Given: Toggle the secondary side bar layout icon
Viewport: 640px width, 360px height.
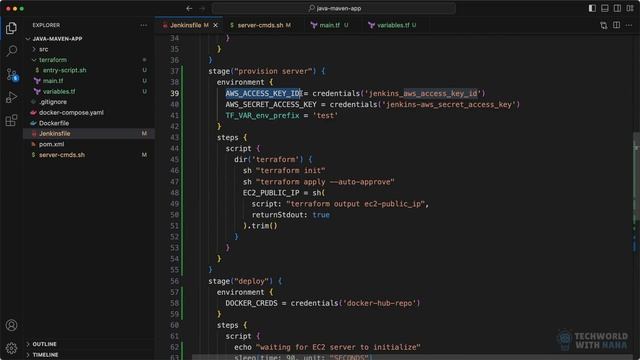Looking at the screenshot, I should (618, 8).
